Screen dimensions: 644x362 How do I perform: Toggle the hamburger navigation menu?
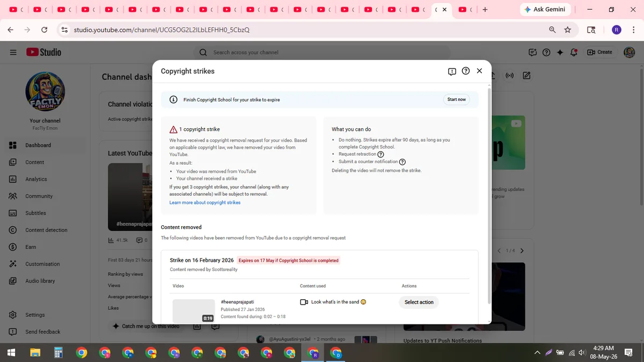(13, 52)
